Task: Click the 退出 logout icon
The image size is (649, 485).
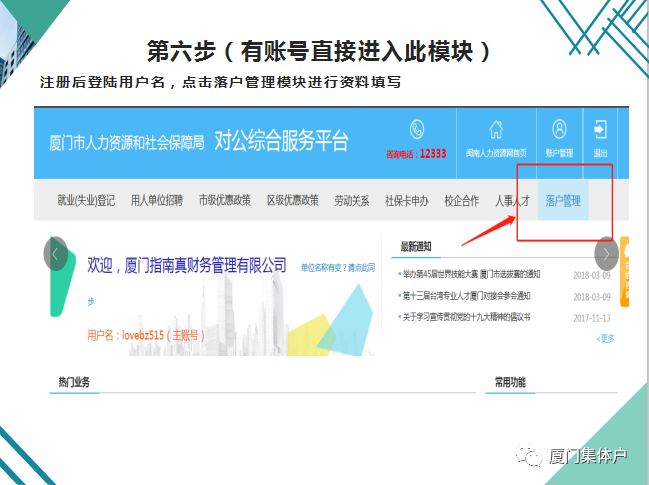Action: coord(600,130)
